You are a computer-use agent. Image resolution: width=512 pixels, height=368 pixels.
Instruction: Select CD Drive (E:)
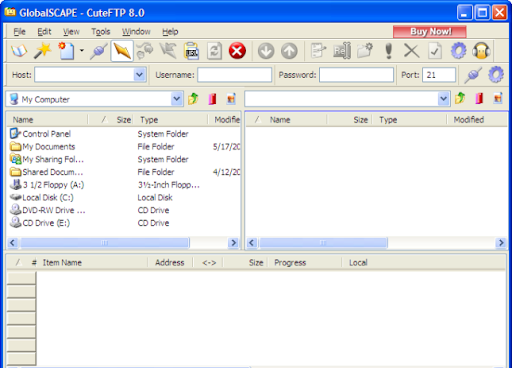point(40,223)
